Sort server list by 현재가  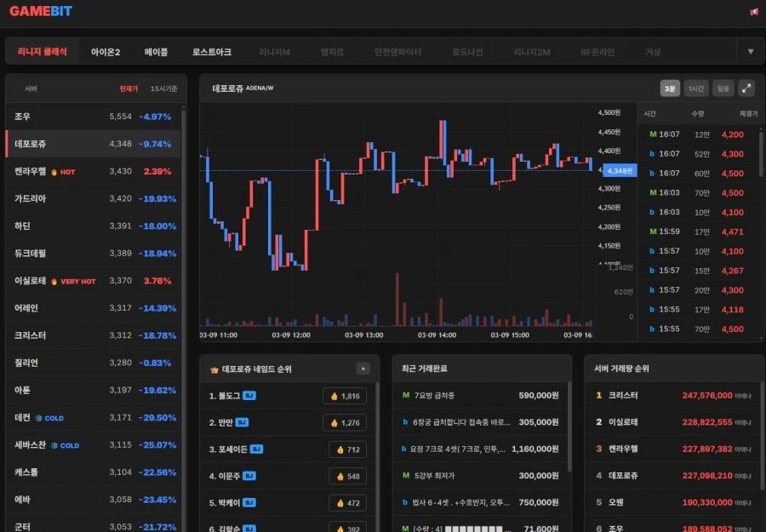[x=129, y=89]
